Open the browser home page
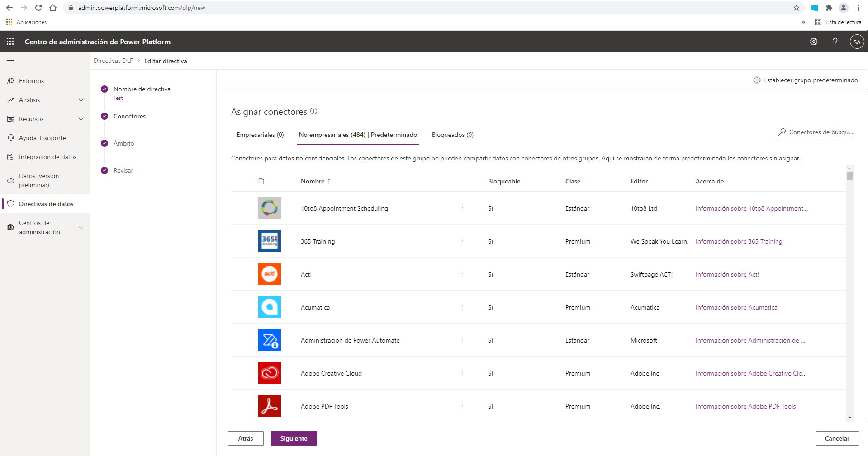The height and width of the screenshot is (456, 868). click(x=53, y=8)
